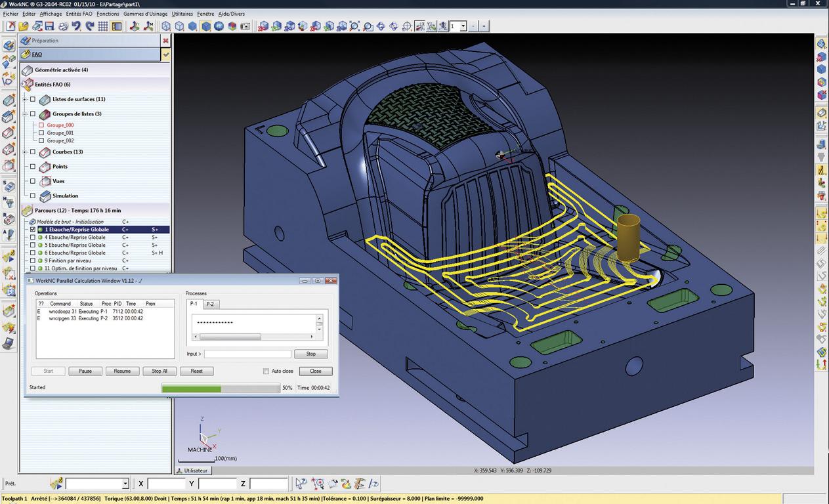Click top cube icon in right sidebar
Screen dimensions: 829x504
[821, 44]
